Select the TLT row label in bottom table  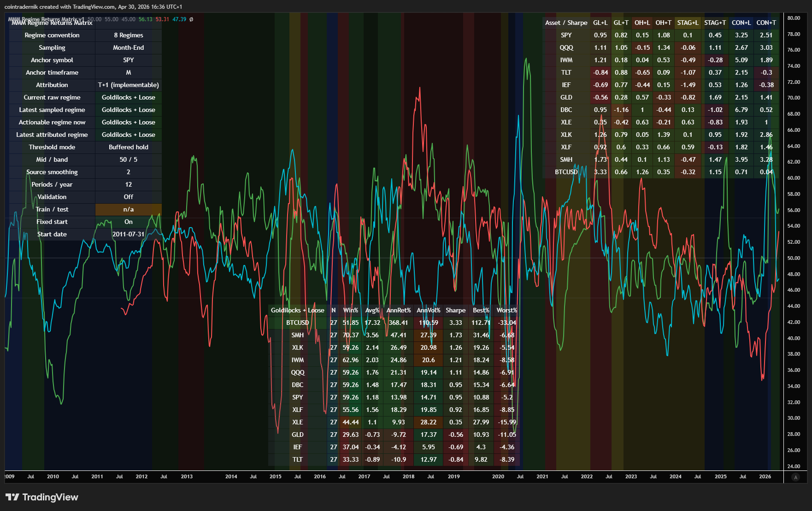pos(298,460)
